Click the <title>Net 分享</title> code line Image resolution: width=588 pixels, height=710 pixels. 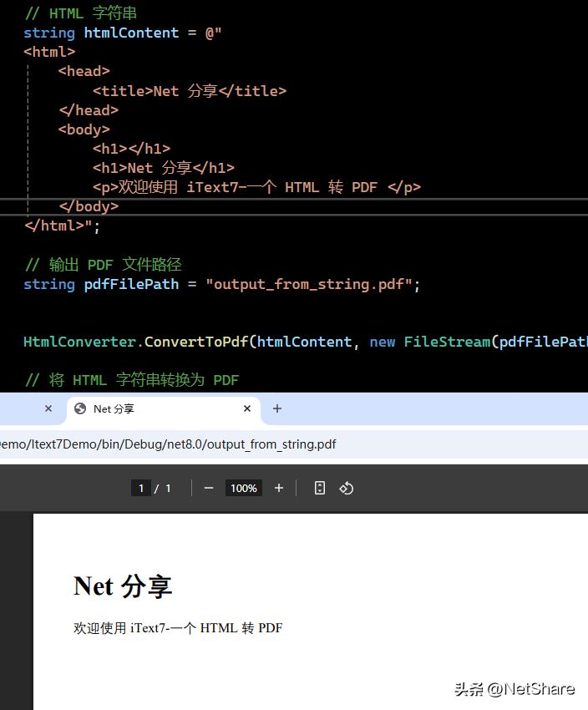point(190,91)
